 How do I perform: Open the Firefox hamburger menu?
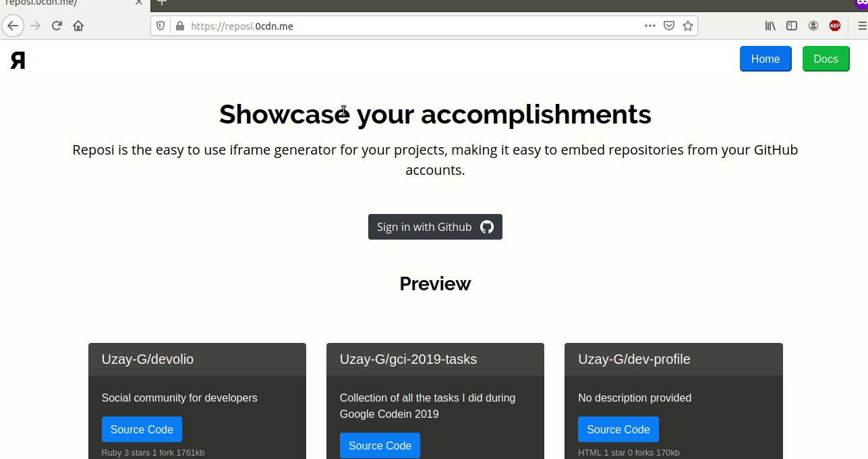coord(861,26)
